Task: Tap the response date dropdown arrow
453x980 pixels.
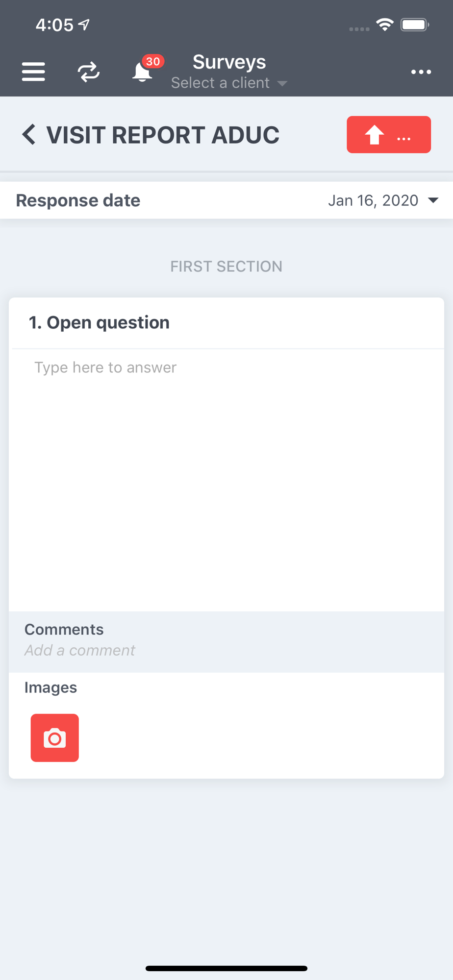Action: tap(433, 200)
